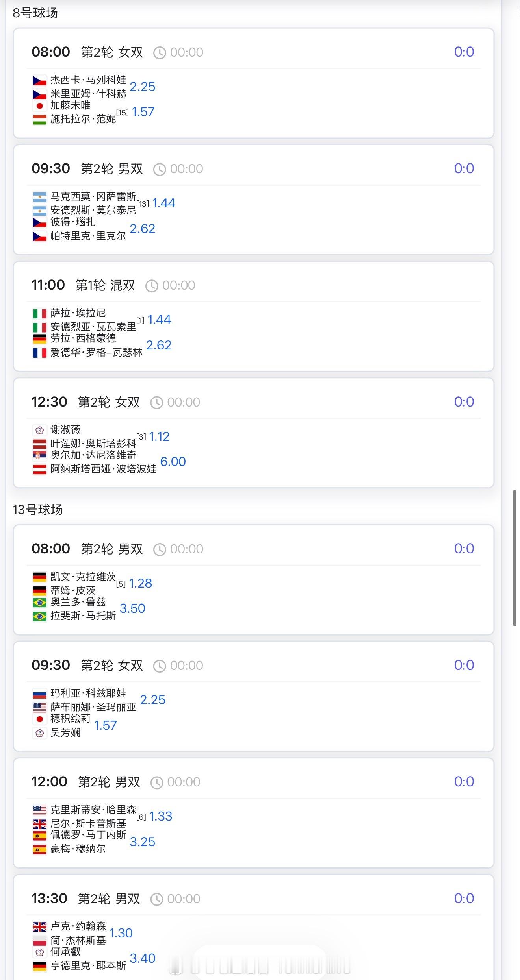Click the Serbia flag beside 奥尔加·达尼洛维奇
The height and width of the screenshot is (980, 520).
click(39, 455)
